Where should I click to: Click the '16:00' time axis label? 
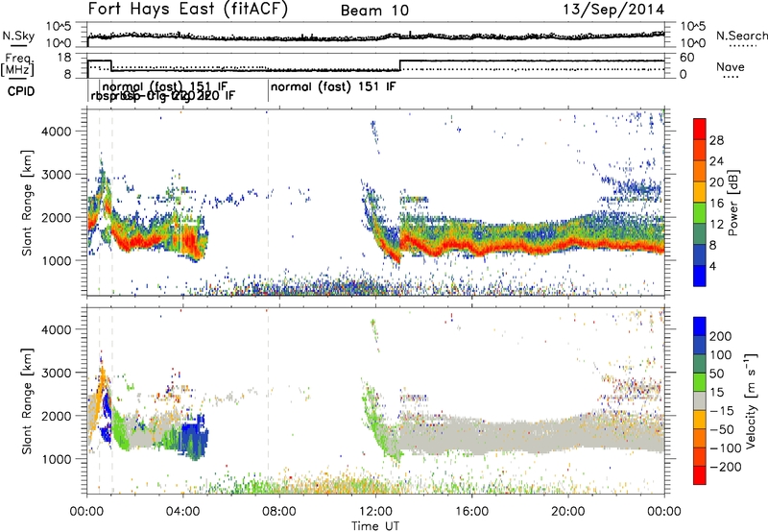[x=471, y=512]
